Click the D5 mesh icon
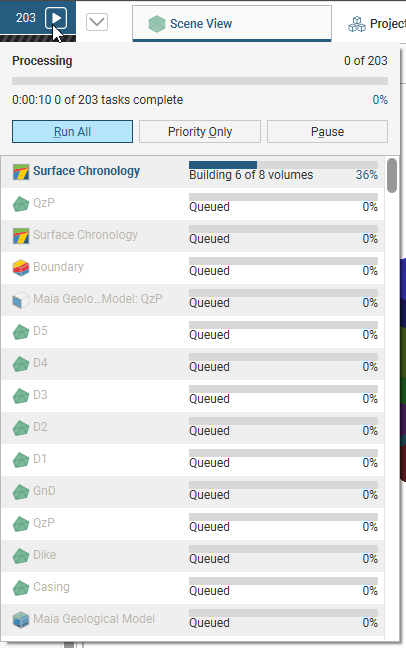Image resolution: width=406 pixels, height=648 pixels. pos(21,331)
